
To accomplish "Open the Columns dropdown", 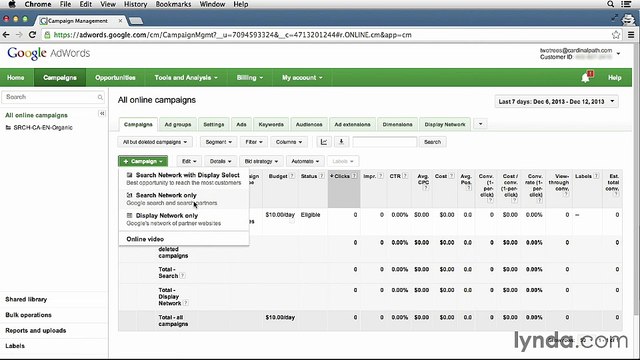I will [289, 142].
